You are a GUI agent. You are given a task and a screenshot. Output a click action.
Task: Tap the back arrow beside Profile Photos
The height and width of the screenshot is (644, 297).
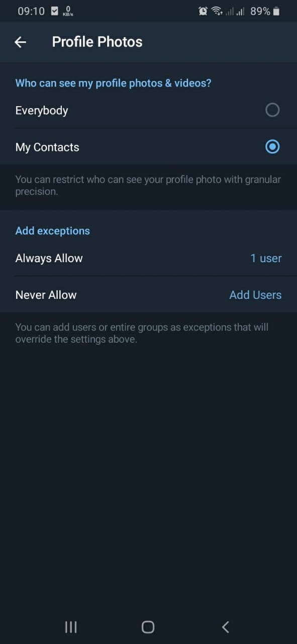pos(20,42)
